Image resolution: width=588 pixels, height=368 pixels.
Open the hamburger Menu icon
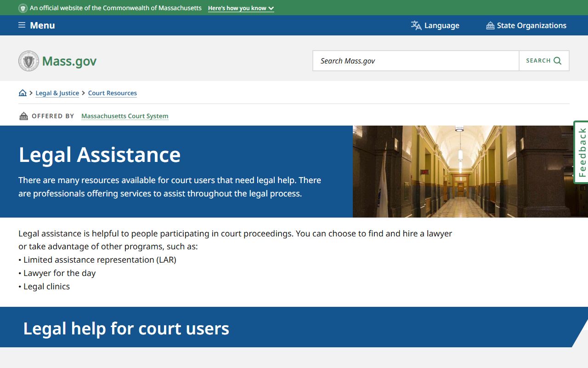[22, 25]
